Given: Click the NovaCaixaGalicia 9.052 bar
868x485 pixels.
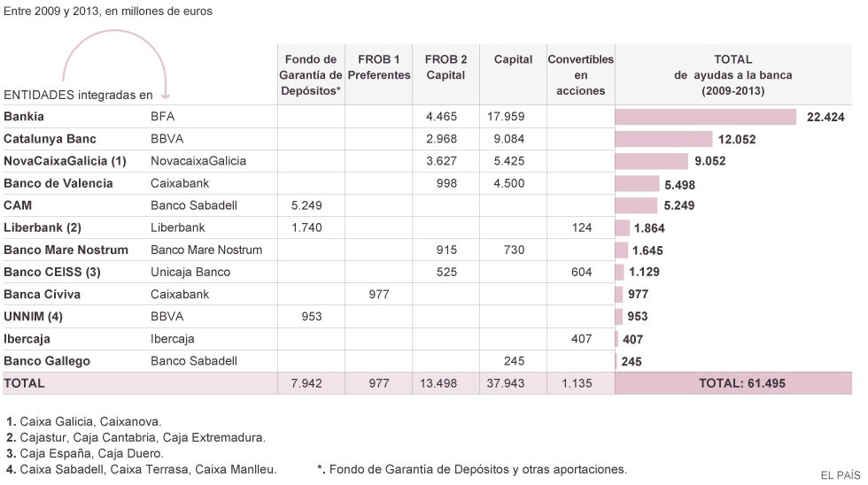Looking at the screenshot, I should (651, 161).
